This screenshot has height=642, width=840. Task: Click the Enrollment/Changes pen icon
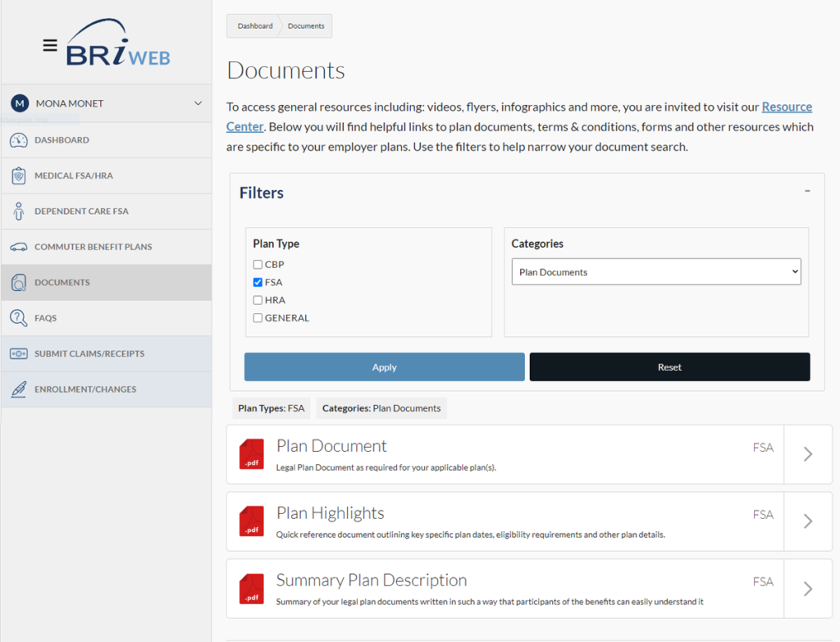click(18, 389)
